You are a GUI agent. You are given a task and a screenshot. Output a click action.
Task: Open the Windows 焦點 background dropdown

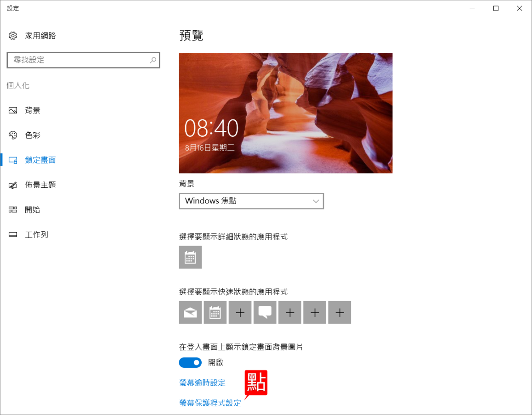[251, 201]
